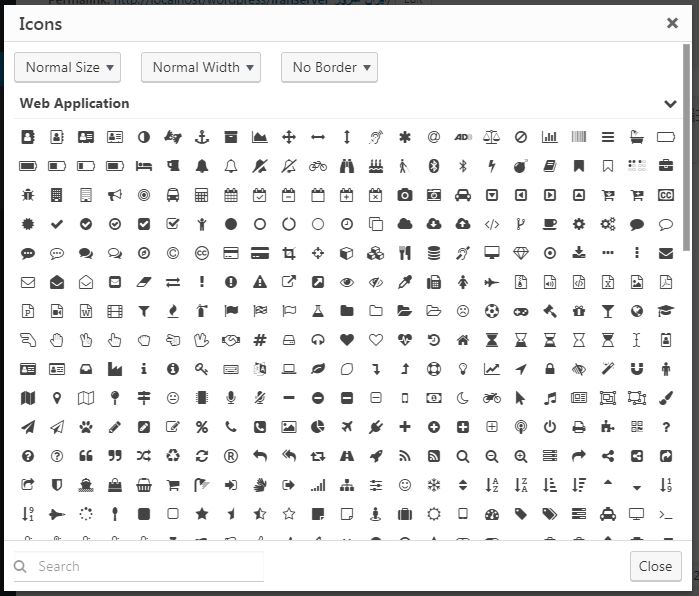This screenshot has height=596, width=699.
Task: Choose the calculator icon
Action: click(x=202, y=195)
